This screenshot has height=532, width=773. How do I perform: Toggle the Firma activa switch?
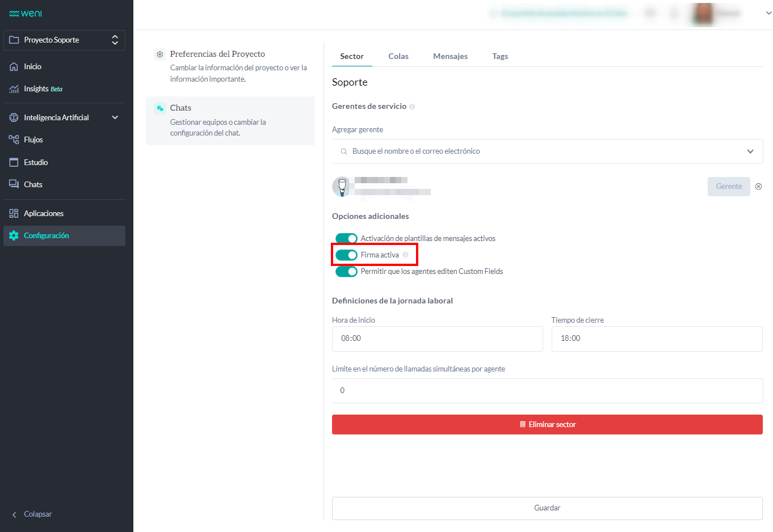[346, 255]
